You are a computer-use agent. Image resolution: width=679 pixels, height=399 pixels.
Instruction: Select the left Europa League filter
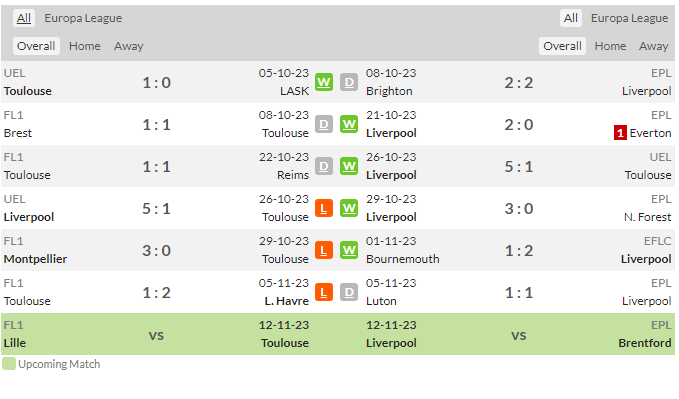[x=83, y=18]
